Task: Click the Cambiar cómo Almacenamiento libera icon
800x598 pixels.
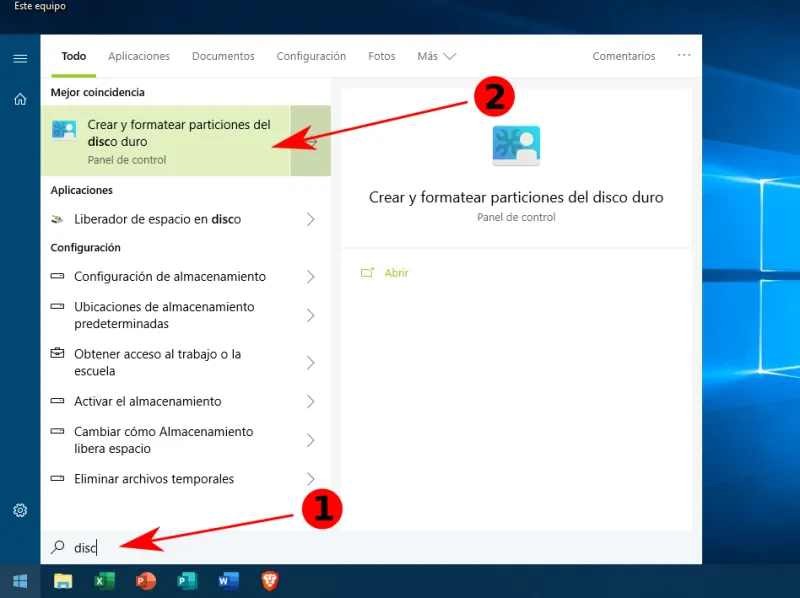Action: click(x=57, y=431)
